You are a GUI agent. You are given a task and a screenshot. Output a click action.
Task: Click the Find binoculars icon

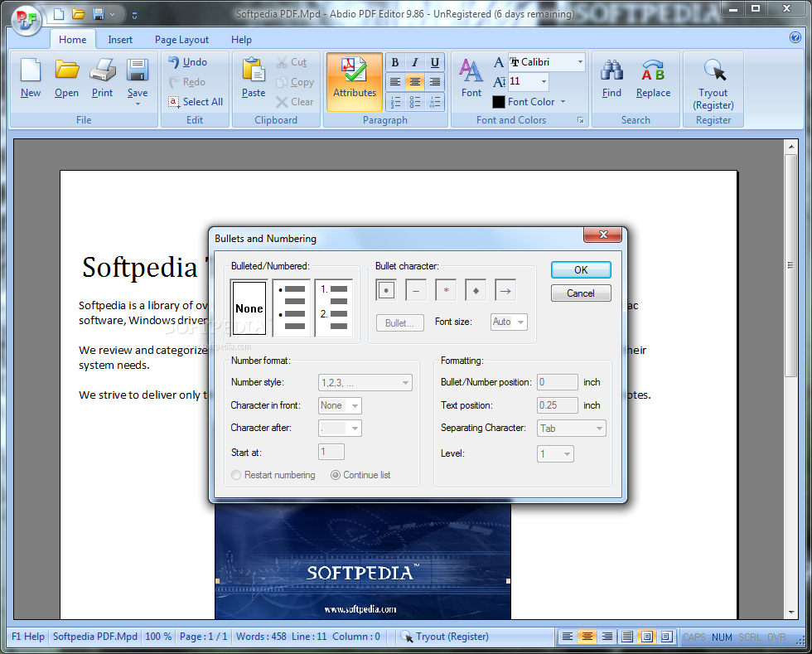pos(611,70)
